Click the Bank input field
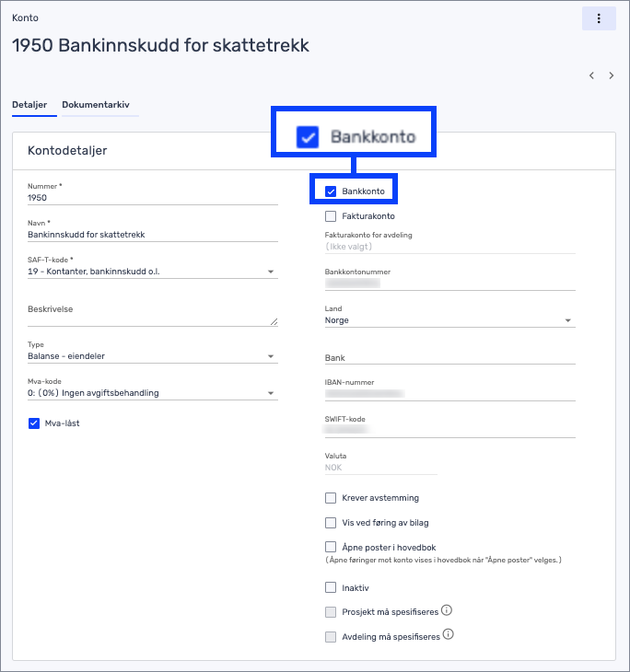 point(449,358)
